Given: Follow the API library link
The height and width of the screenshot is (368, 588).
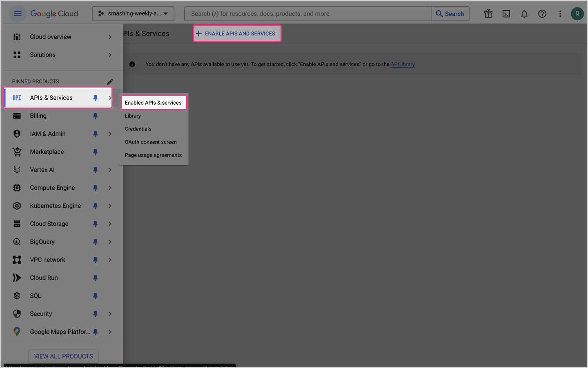Looking at the screenshot, I should 403,64.
